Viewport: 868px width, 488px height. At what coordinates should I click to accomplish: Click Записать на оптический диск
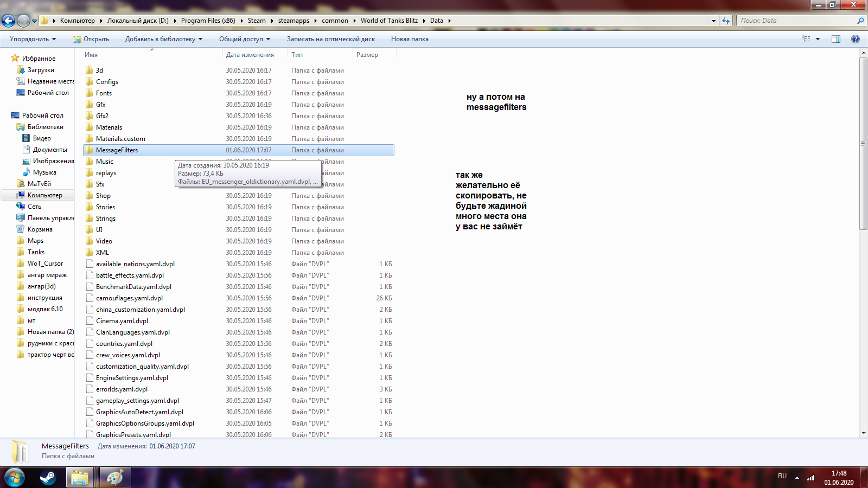(331, 39)
